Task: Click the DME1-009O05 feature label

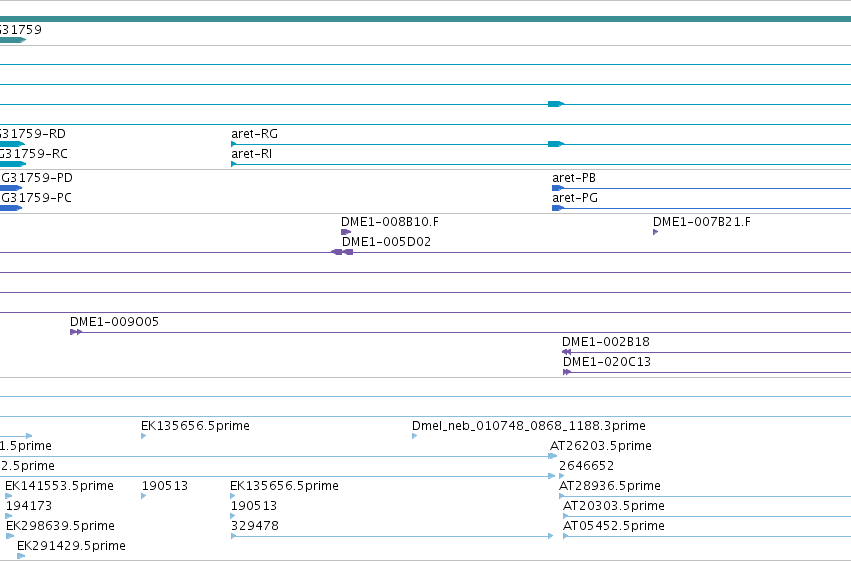Action: [x=115, y=322]
